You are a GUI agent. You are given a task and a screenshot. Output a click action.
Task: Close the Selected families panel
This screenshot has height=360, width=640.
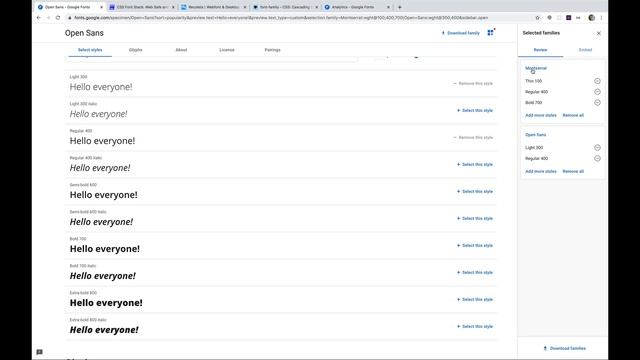point(599,33)
